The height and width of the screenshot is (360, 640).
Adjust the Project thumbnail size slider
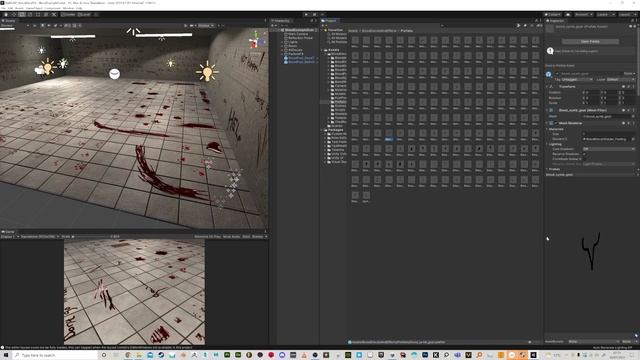click(x=530, y=342)
